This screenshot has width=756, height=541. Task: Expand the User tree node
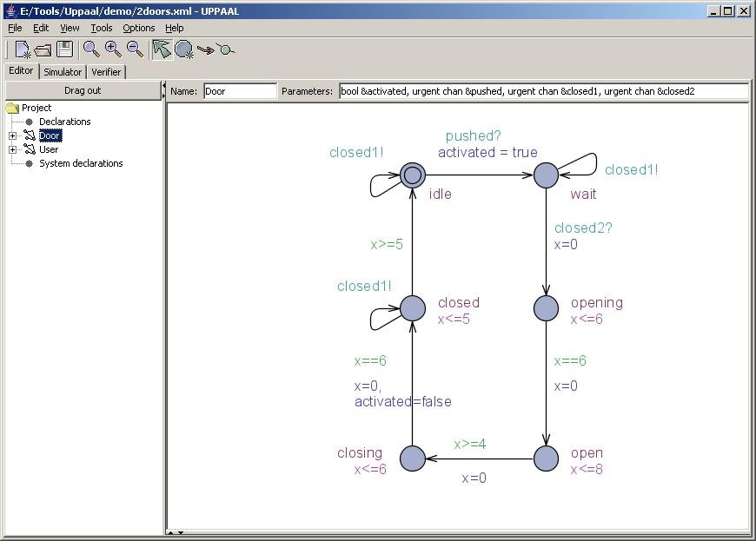pyautogui.click(x=12, y=150)
